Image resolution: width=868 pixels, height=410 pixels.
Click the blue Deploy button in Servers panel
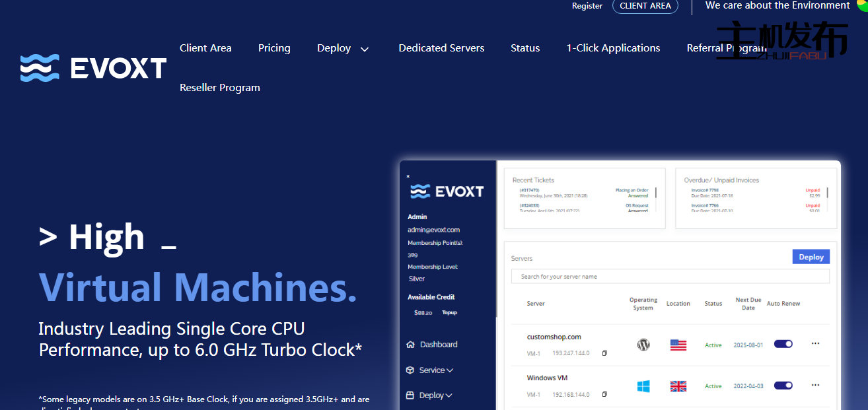811,257
